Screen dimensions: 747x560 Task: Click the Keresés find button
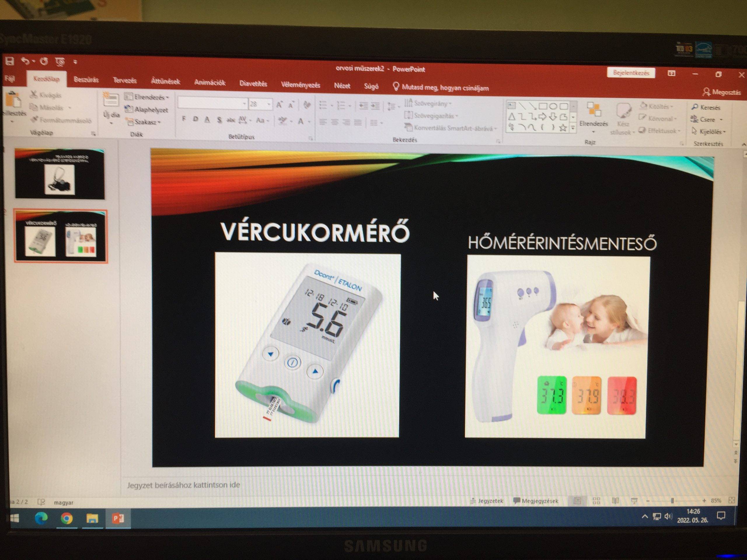(x=706, y=107)
